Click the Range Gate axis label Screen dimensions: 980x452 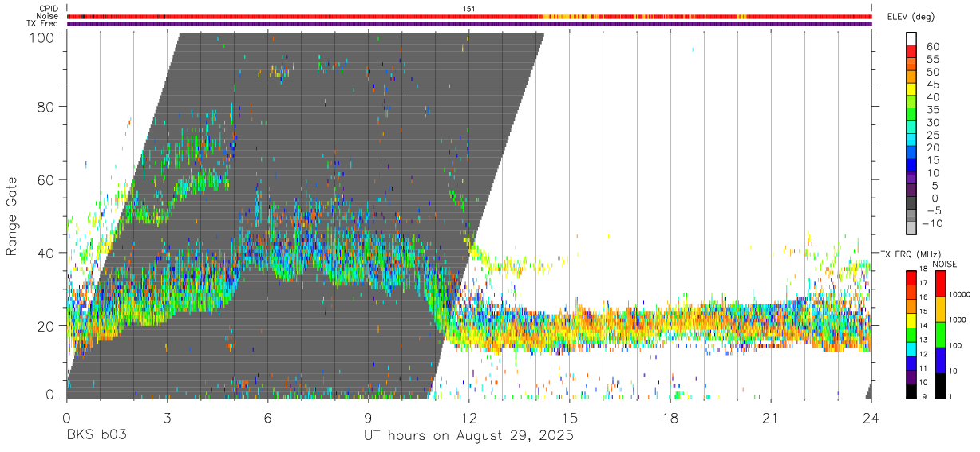(12, 215)
